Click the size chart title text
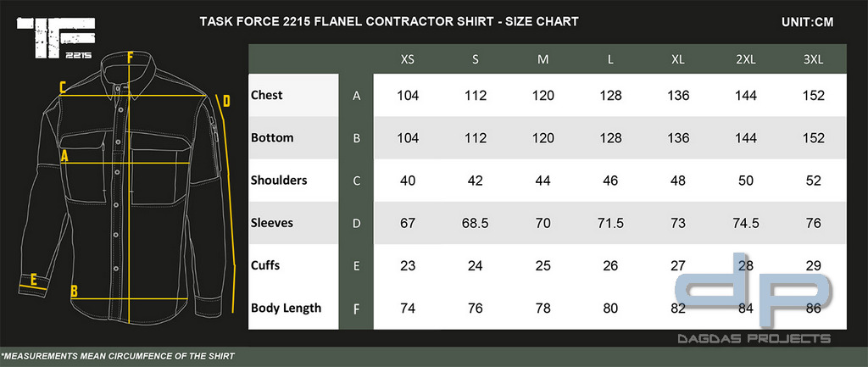Screen dimensions: 868x367 click(389, 21)
